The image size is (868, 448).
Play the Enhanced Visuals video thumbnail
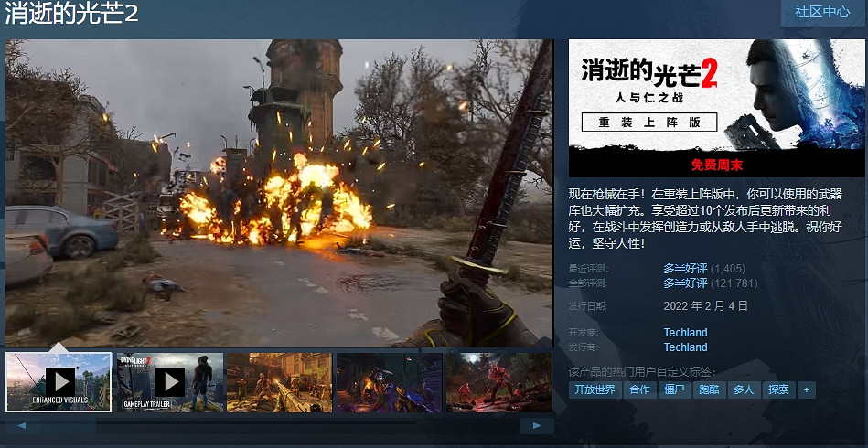pyautogui.click(x=59, y=382)
